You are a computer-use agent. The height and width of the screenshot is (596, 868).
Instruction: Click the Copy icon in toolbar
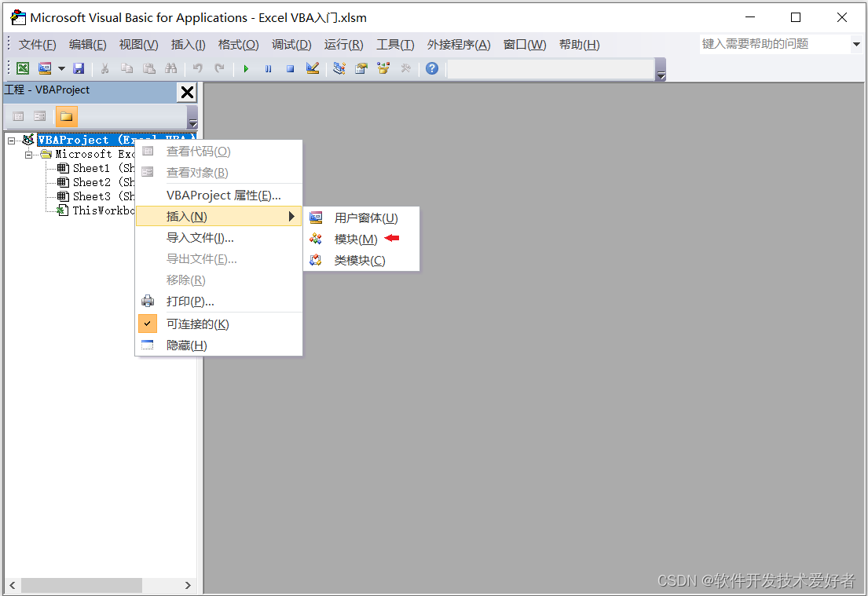tap(126, 68)
